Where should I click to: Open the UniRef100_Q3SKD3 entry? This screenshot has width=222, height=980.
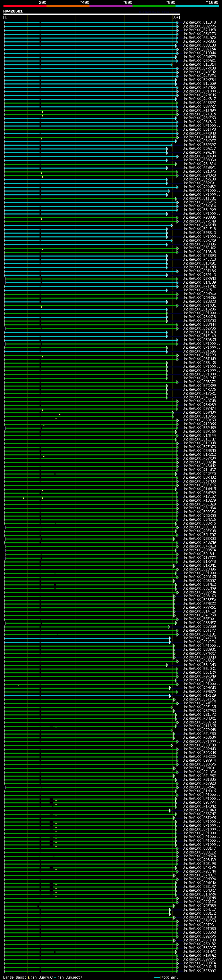point(199,539)
